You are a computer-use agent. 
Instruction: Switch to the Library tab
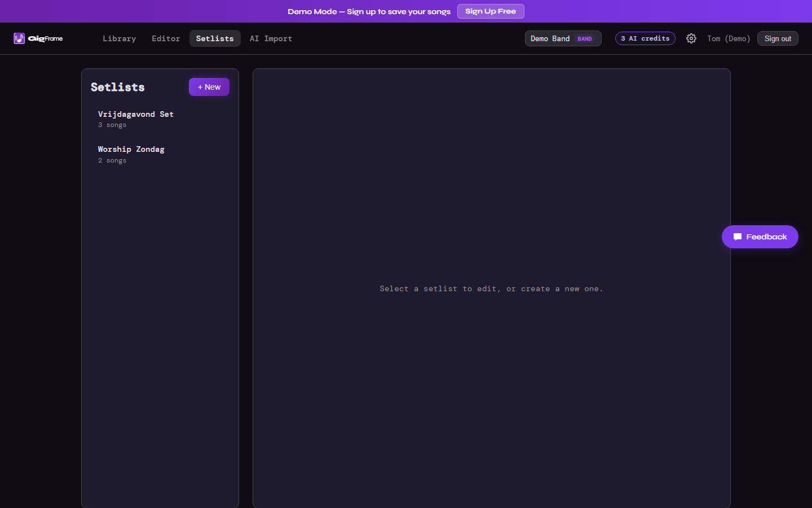pyautogui.click(x=119, y=38)
